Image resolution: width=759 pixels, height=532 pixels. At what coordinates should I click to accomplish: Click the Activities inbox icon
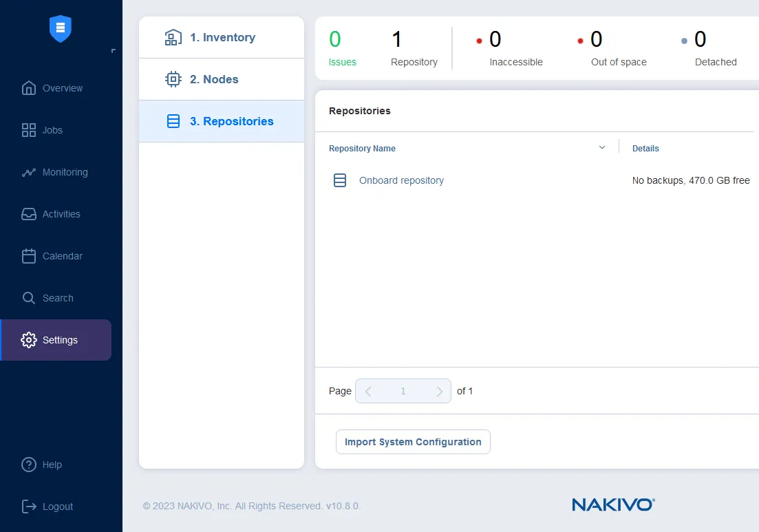pos(29,214)
